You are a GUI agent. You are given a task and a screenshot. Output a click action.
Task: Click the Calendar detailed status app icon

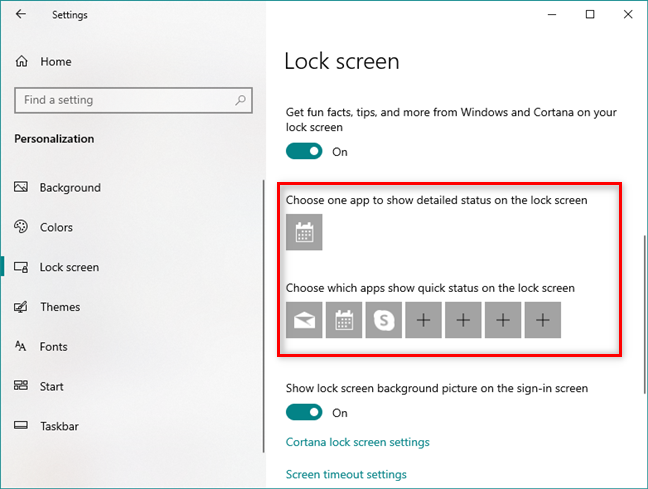point(304,232)
